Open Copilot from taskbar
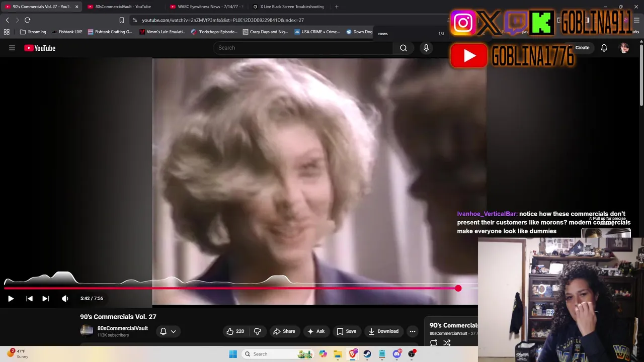Image resolution: width=644 pixels, height=362 pixels. [323, 354]
